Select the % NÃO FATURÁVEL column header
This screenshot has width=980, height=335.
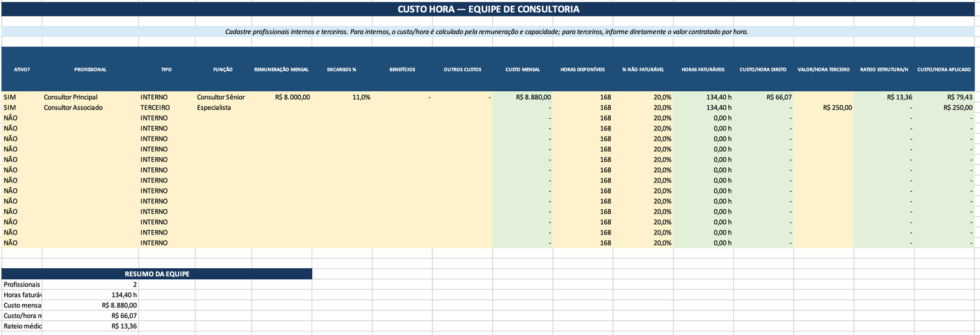point(643,70)
